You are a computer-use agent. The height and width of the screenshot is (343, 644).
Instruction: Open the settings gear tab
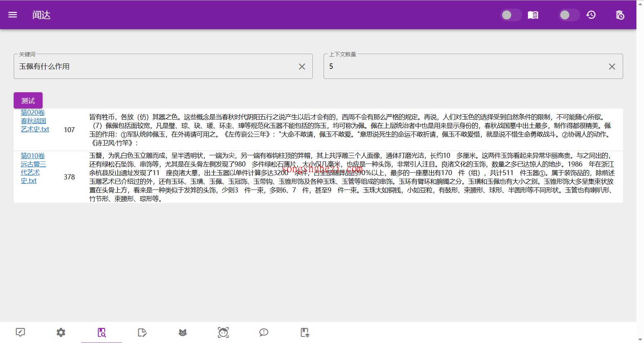(x=61, y=332)
